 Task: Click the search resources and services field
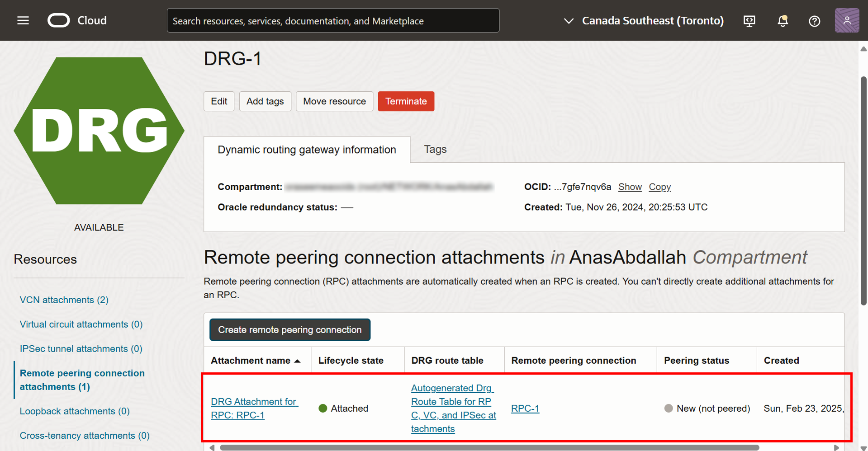click(x=333, y=20)
